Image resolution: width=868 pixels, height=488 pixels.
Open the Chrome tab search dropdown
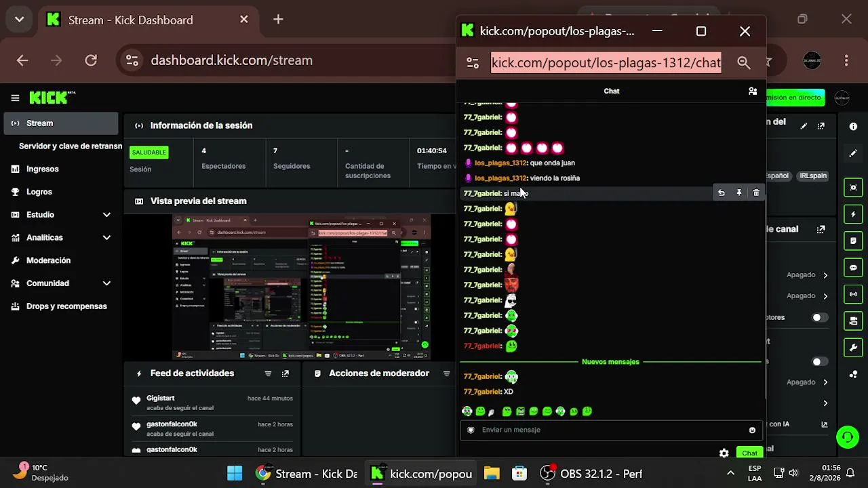click(x=19, y=20)
